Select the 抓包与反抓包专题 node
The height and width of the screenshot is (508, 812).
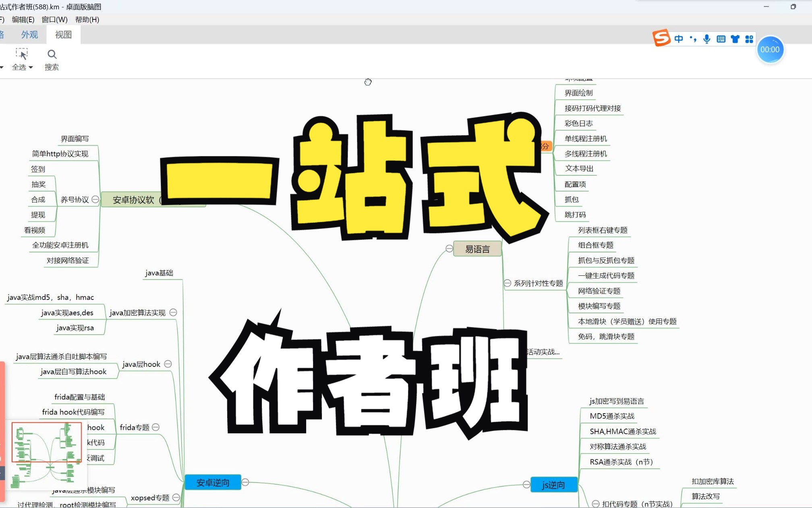pos(606,260)
